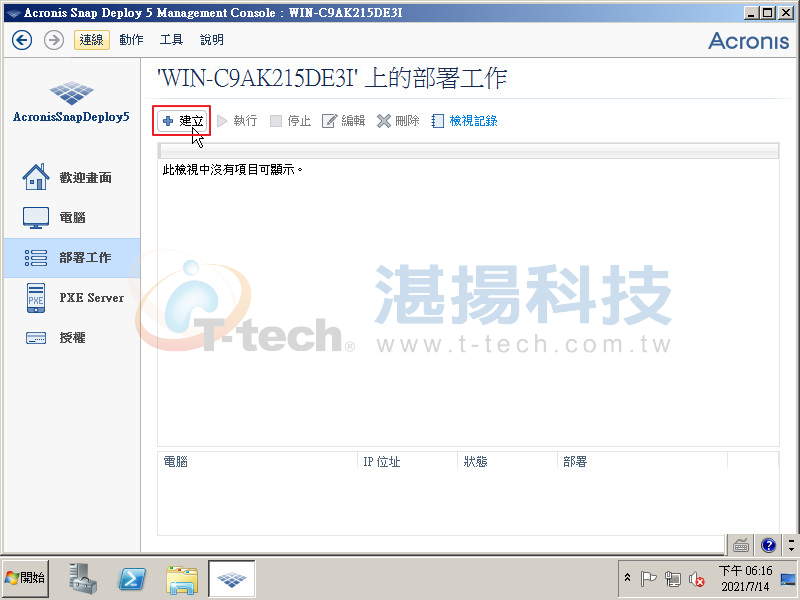Click the muted volume tray icon
800x600 pixels.
click(x=696, y=579)
